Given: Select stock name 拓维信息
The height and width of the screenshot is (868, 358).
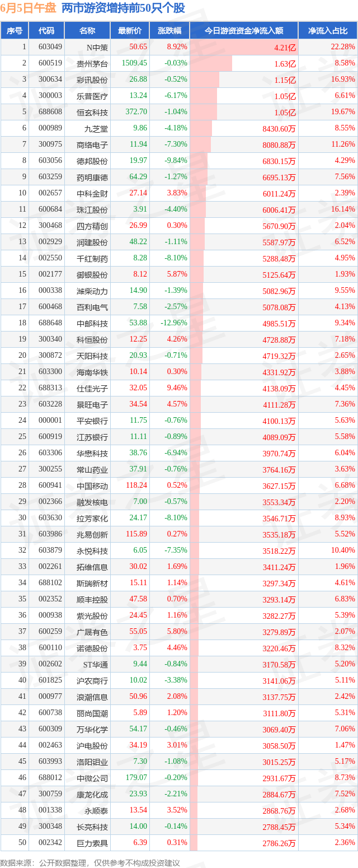Looking at the screenshot, I should (x=92, y=567).
